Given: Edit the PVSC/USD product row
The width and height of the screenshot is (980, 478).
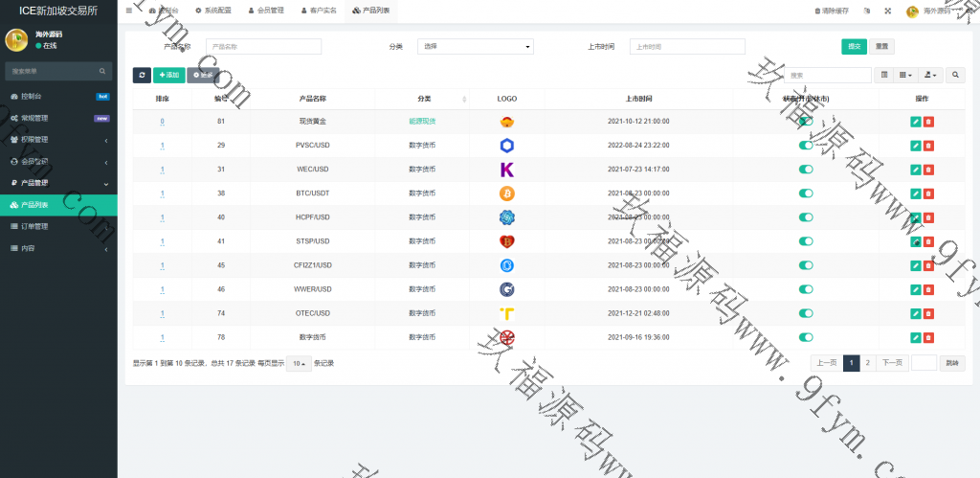Looking at the screenshot, I should [x=916, y=146].
